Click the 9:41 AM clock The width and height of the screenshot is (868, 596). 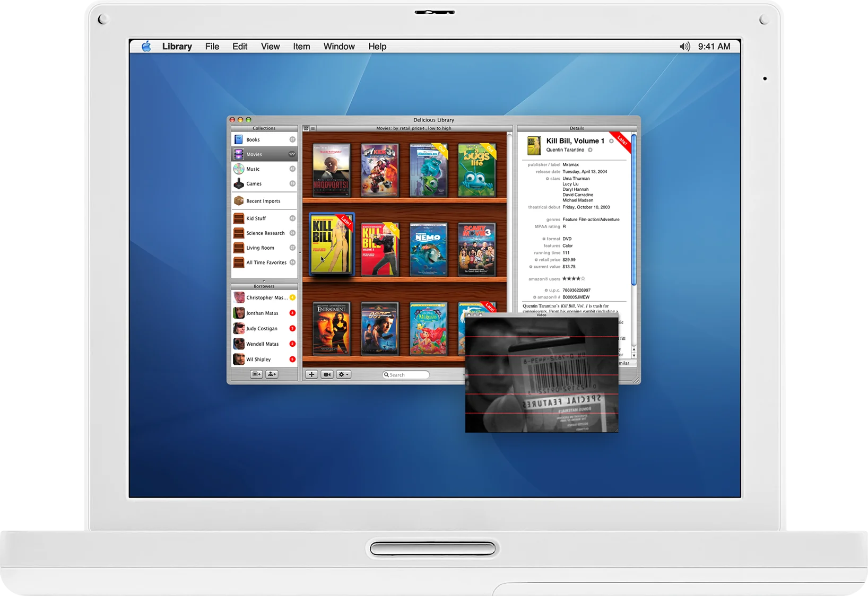(x=714, y=47)
